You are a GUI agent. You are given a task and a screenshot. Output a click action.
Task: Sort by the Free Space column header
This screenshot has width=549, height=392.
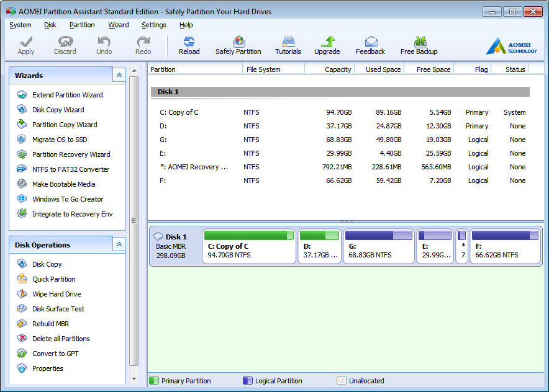[x=429, y=69]
